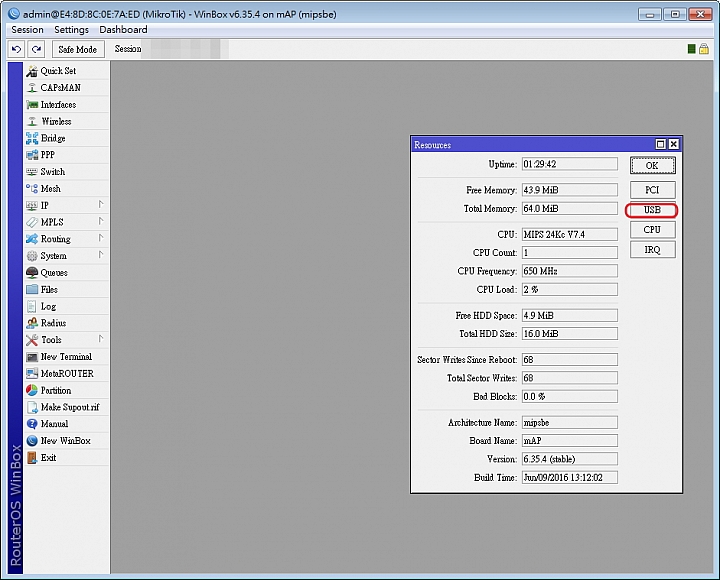Open the Dashboard menu

point(122,30)
